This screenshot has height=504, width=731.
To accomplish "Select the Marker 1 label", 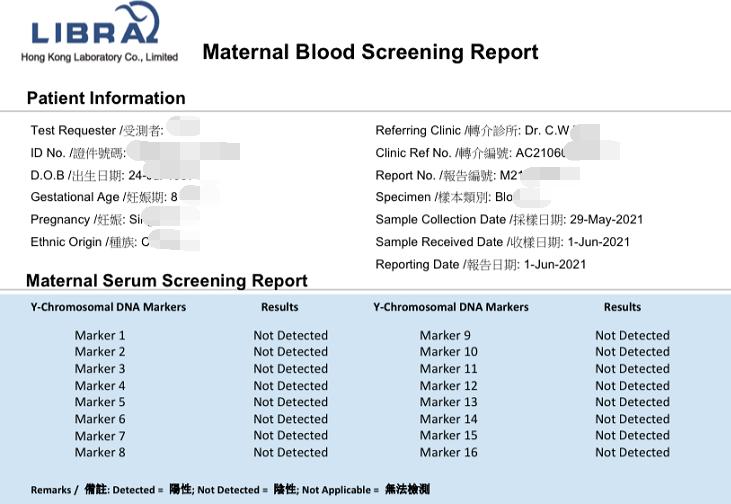I will [x=100, y=335].
